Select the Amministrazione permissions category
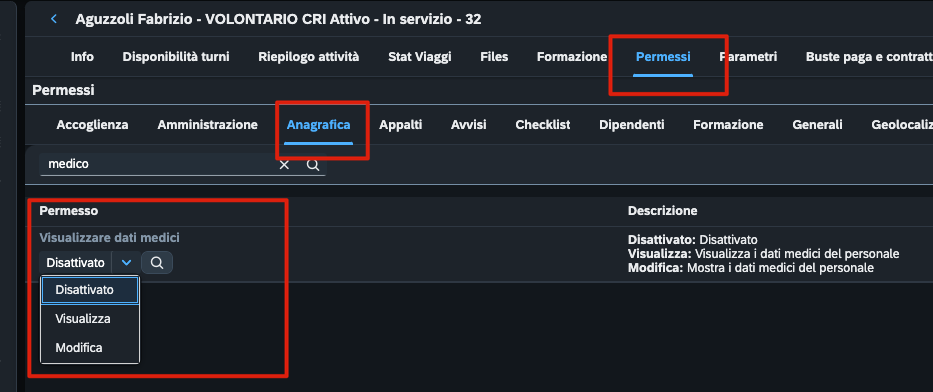The image size is (933, 392). [x=208, y=125]
